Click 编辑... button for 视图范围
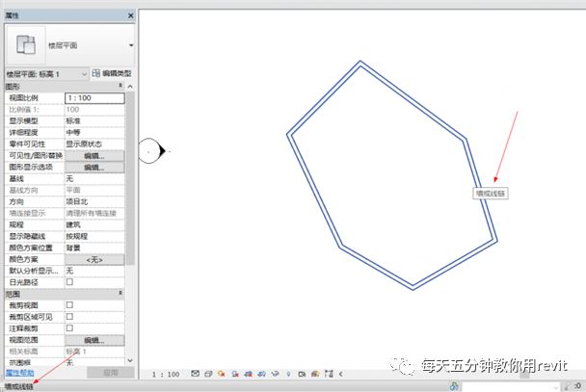 click(x=94, y=340)
